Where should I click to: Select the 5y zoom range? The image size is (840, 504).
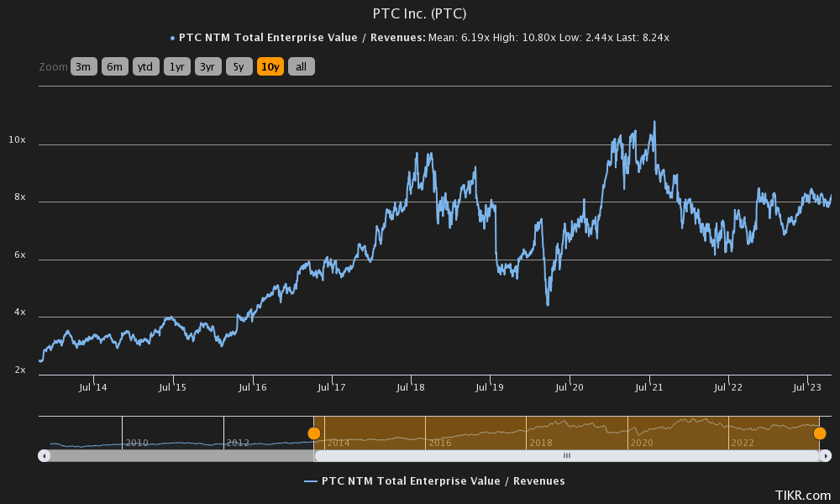coord(239,66)
